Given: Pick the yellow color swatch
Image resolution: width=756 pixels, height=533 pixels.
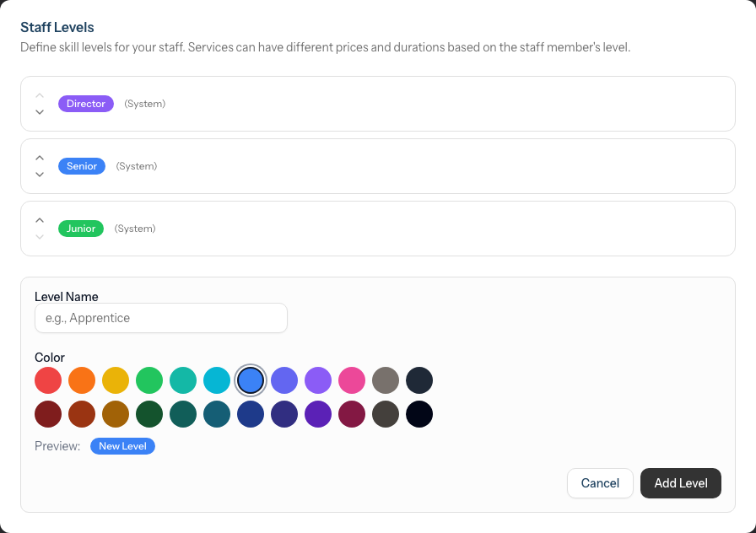Looking at the screenshot, I should pos(116,380).
